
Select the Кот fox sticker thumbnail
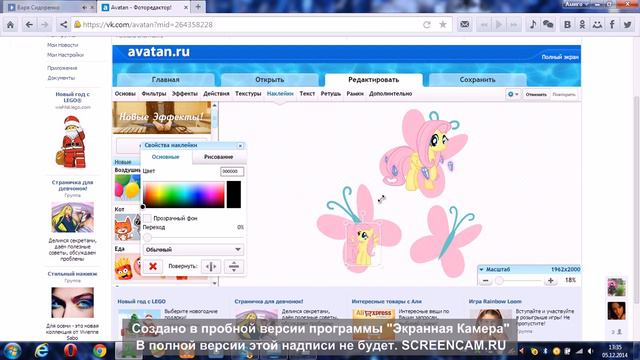[127, 227]
